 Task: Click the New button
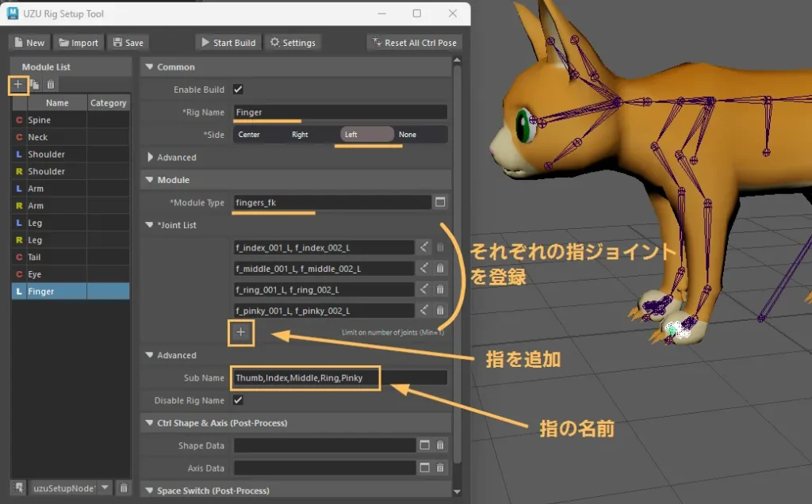click(29, 43)
